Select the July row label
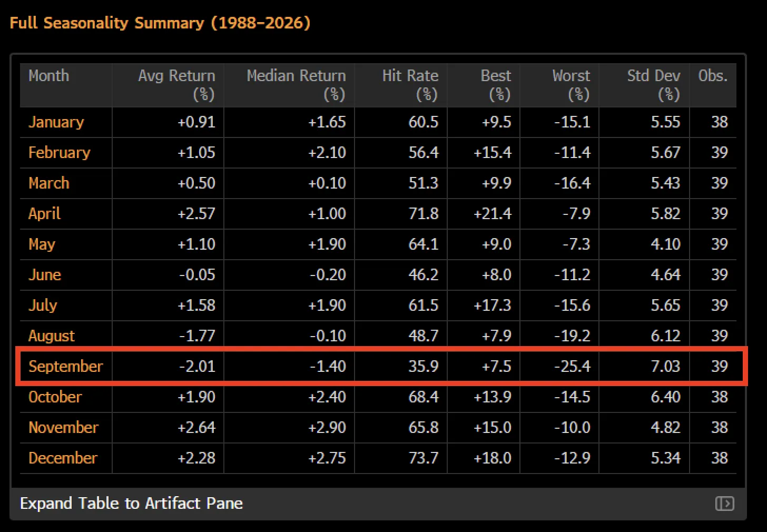The image size is (767, 532). click(x=43, y=306)
